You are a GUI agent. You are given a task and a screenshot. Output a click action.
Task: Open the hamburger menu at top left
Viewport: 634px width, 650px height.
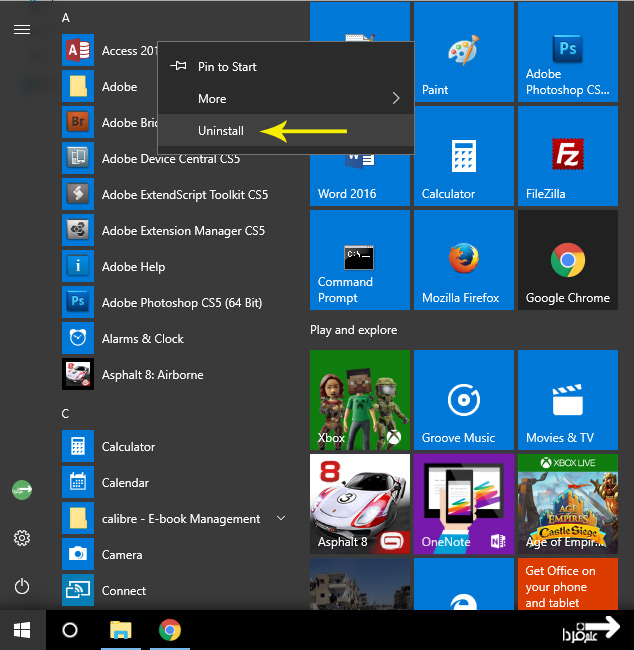pyautogui.click(x=21, y=30)
